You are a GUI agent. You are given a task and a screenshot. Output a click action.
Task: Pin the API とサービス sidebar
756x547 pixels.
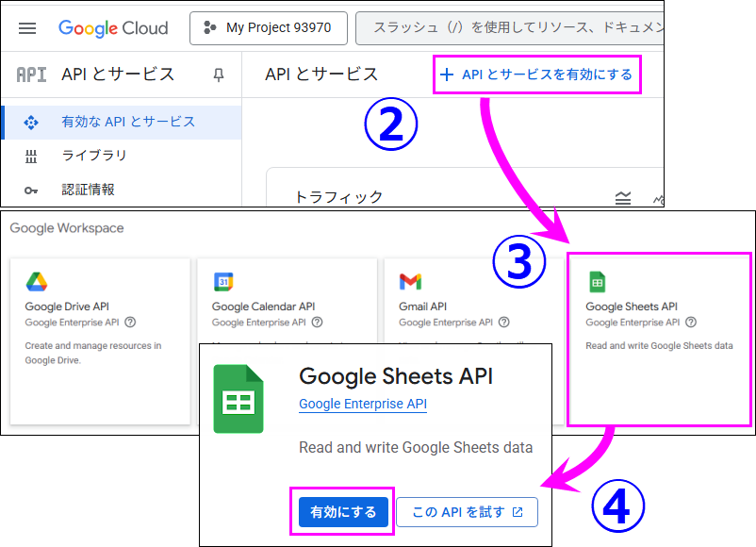tap(219, 75)
